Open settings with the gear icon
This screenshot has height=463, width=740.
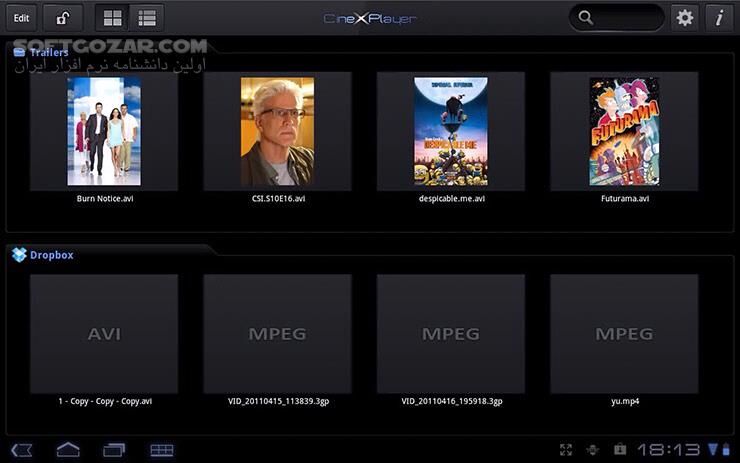(x=684, y=18)
